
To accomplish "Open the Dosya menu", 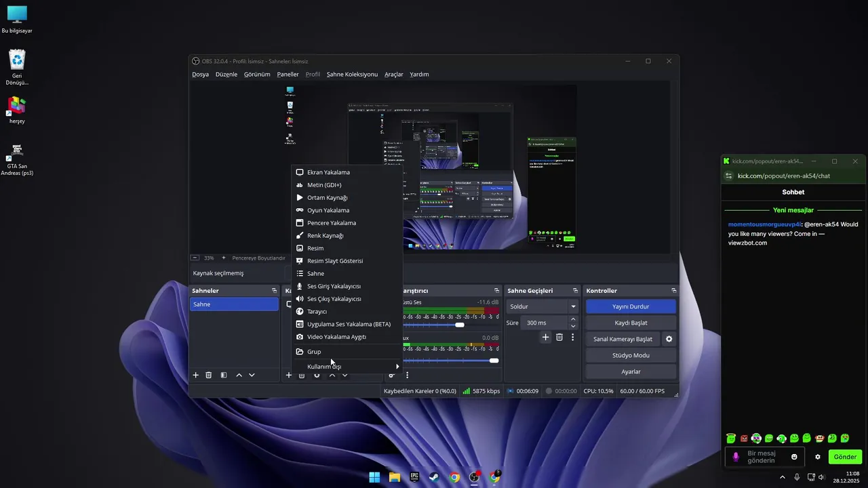I will point(200,75).
